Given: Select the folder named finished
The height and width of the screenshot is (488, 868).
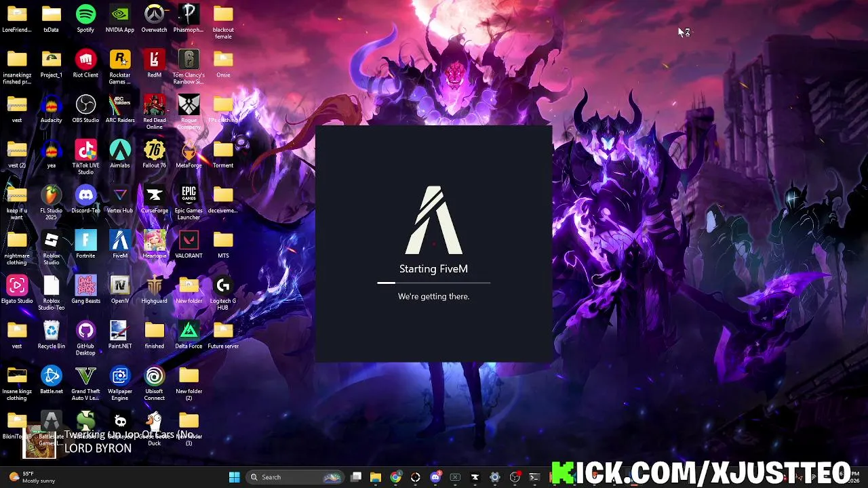Looking at the screenshot, I should (155, 335).
